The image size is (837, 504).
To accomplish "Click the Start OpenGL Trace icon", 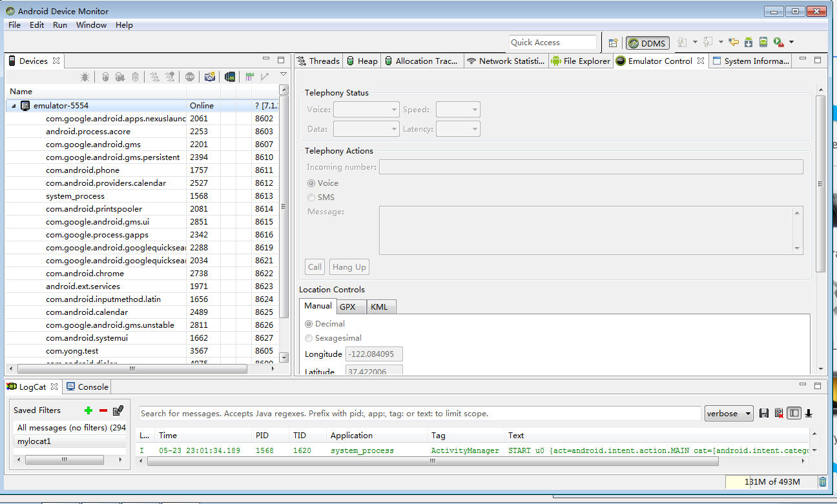I will tap(264, 77).
